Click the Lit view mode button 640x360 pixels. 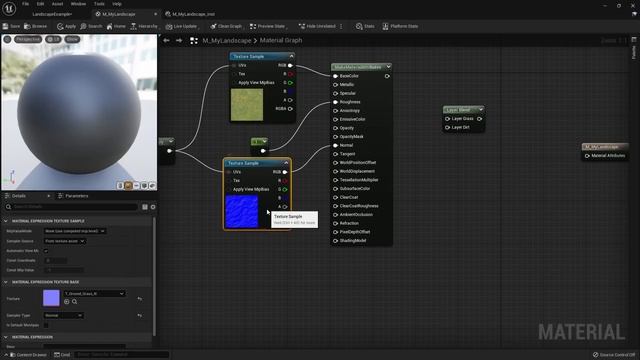(53, 39)
